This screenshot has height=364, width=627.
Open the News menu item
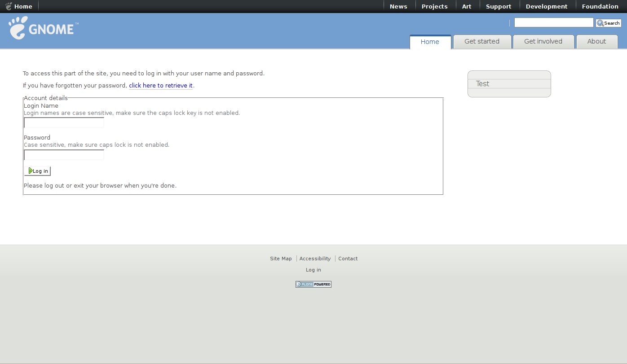[398, 6]
